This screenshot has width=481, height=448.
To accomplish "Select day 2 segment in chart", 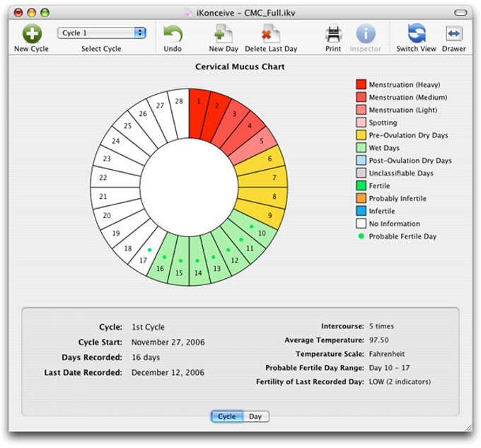I will pos(214,117).
